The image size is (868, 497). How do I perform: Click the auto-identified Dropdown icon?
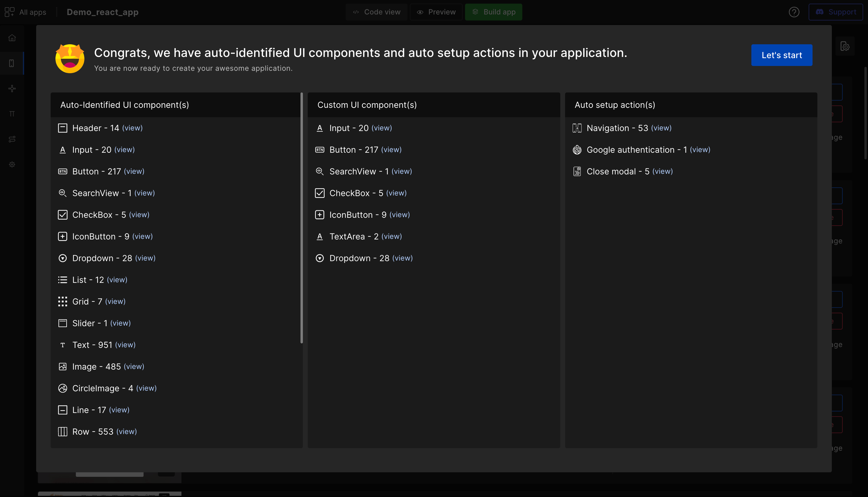(x=62, y=258)
